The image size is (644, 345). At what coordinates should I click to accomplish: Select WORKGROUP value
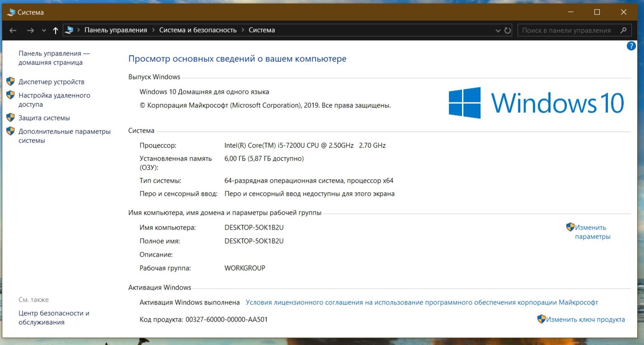[245, 268]
